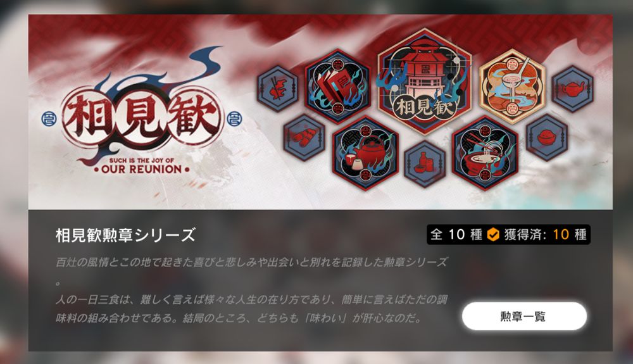Click the orange checkmark obtained badge
The width and height of the screenshot is (633, 364).
[493, 234]
